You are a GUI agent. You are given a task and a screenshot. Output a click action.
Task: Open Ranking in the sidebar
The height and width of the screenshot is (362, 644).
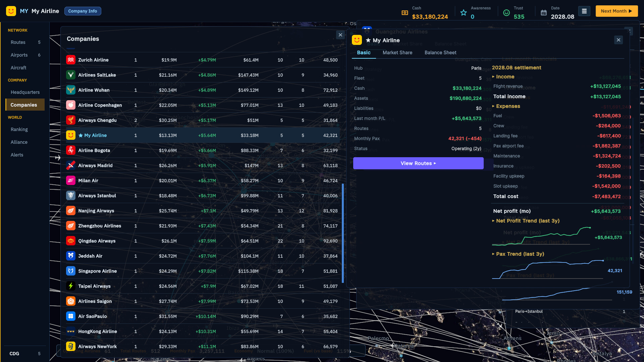[x=25, y=129]
